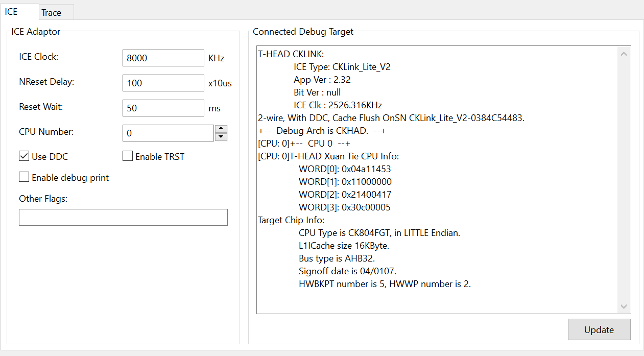Click inside the CPU Number field
The image size is (644, 356).
[168, 133]
